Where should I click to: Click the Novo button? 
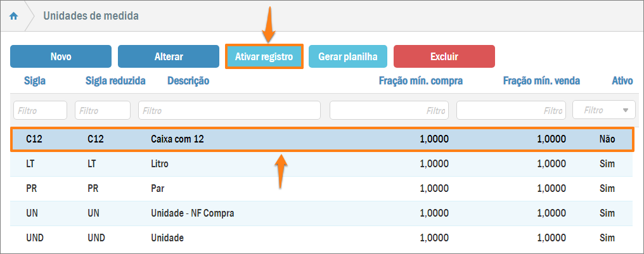[61, 56]
